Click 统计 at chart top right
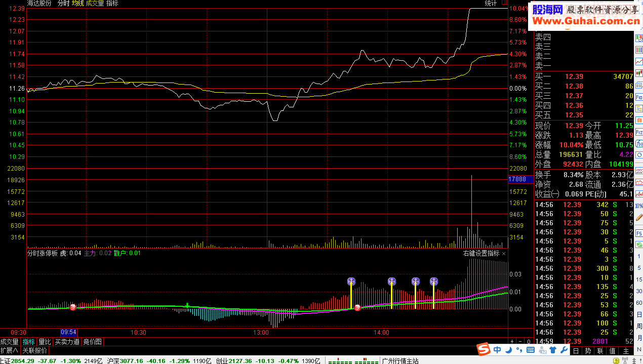Viewport: 643px width, 364px height. pyautogui.click(x=491, y=3)
